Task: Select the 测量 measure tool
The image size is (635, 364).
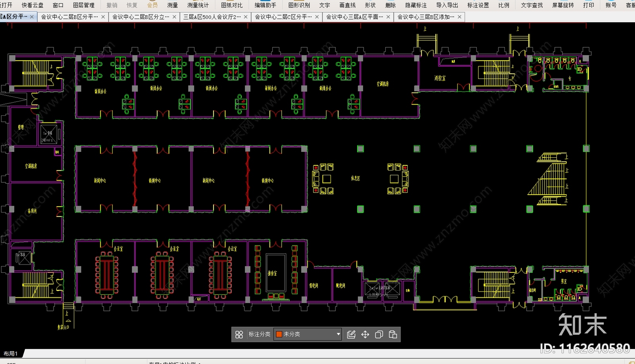Action: (173, 5)
